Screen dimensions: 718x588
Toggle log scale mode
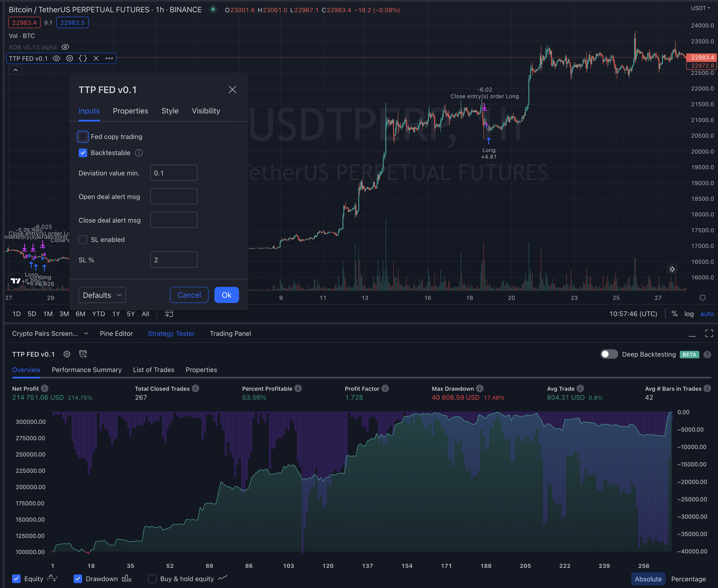[x=689, y=314]
